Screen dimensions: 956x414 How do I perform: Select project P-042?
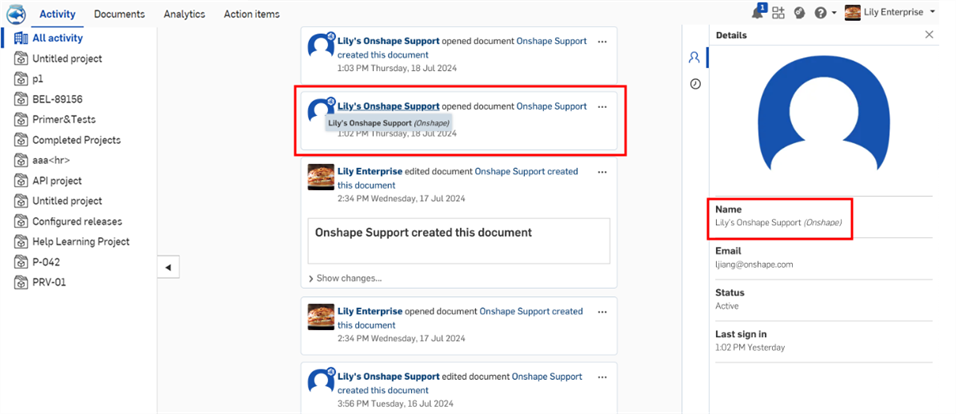tap(46, 262)
